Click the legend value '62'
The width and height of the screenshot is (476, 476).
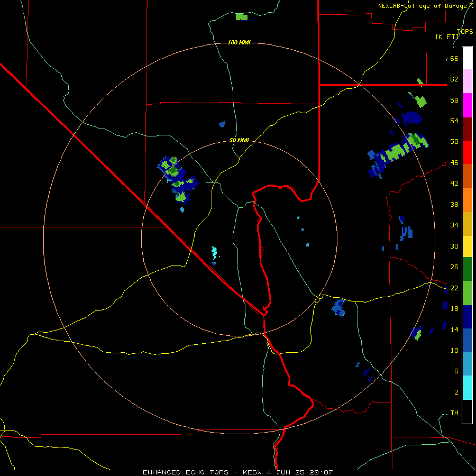[x=454, y=79]
